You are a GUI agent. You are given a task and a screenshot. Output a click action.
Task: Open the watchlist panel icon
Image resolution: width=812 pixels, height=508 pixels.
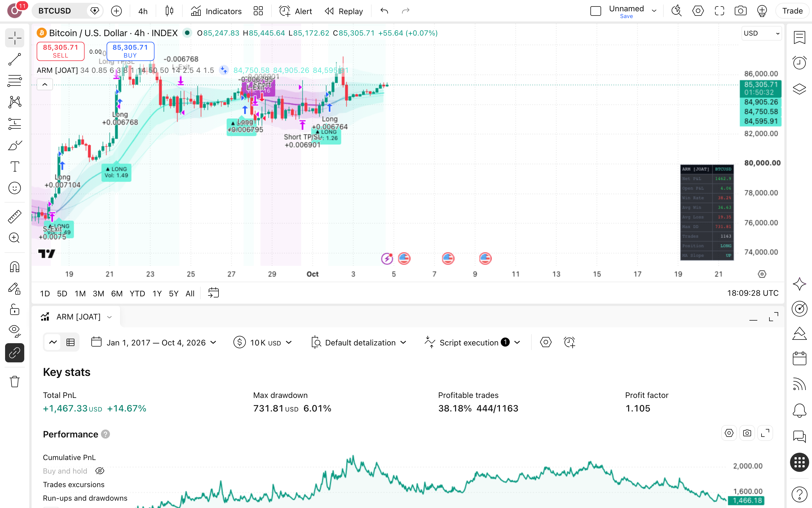(x=800, y=37)
